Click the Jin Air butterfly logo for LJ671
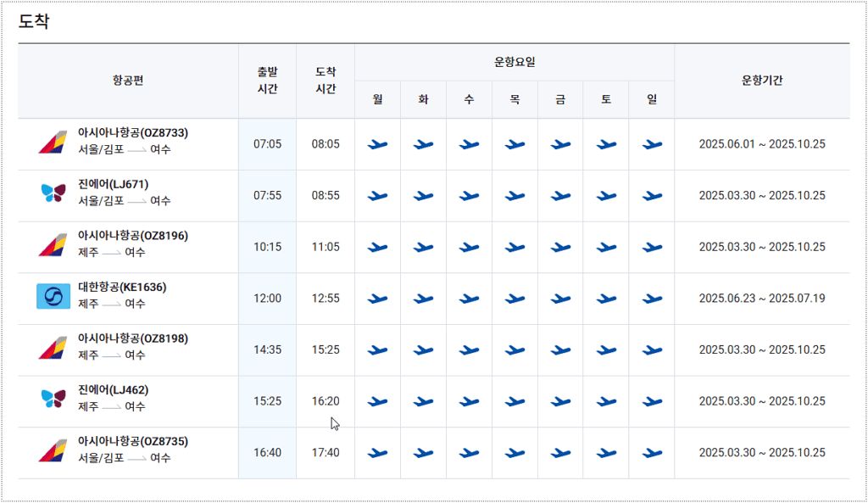 click(x=53, y=193)
